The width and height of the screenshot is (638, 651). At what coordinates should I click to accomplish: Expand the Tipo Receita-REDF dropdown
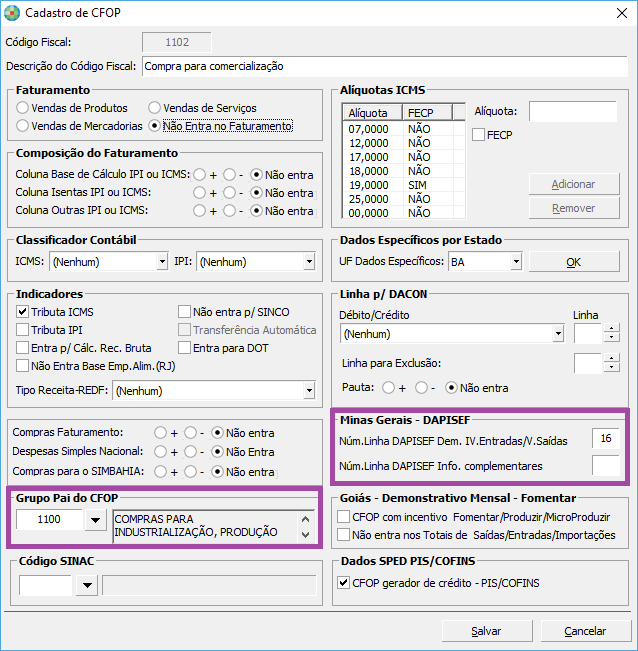[x=308, y=390]
